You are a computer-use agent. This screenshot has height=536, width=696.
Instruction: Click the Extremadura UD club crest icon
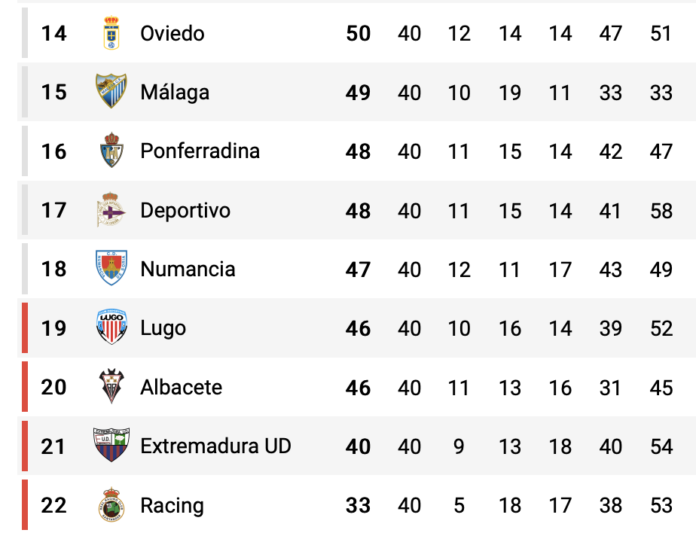point(111,446)
